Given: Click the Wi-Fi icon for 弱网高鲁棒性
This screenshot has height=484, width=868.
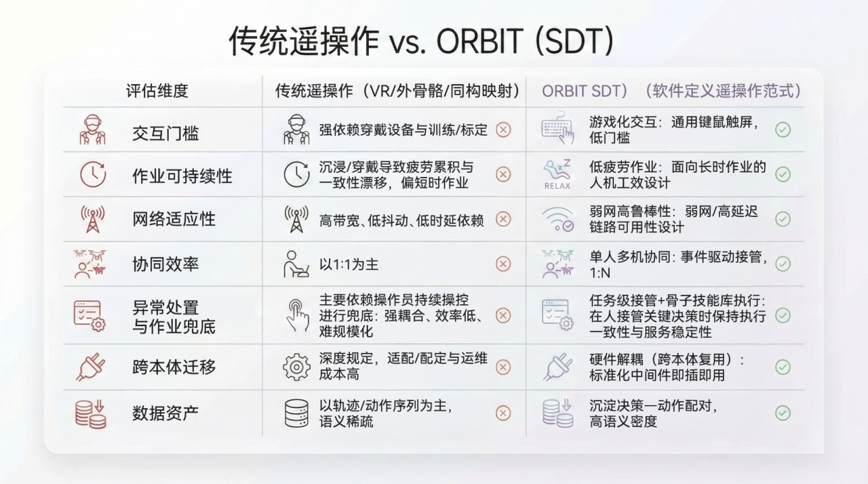Looking at the screenshot, I should tap(557, 219).
